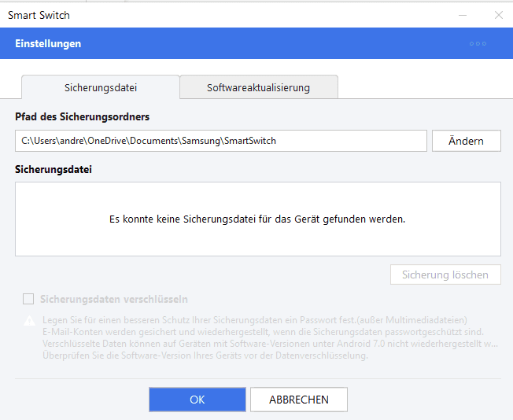Click the warning triangle icon
Image resolution: width=513 pixels, height=420 pixels.
click(29, 321)
